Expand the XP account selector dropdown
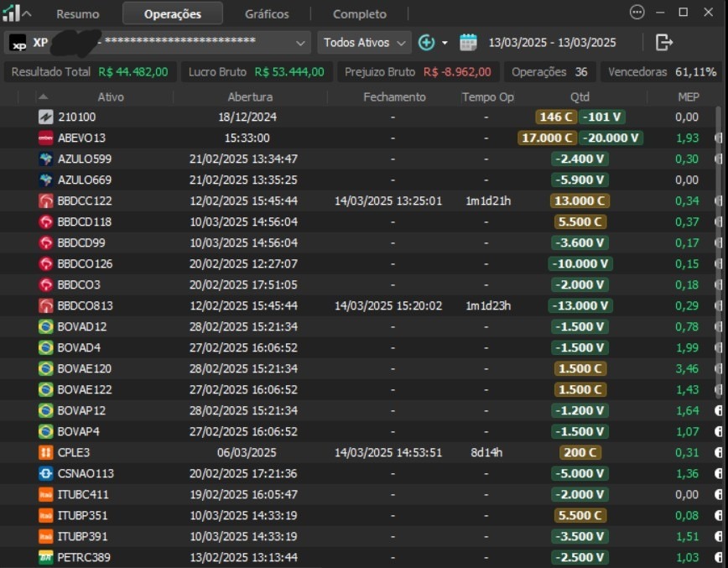 click(301, 43)
